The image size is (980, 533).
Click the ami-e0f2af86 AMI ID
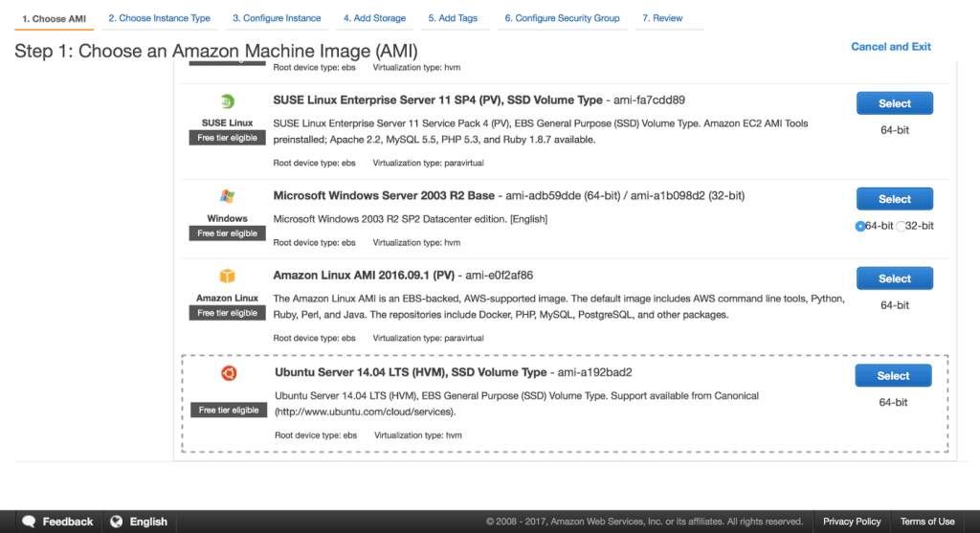click(499, 275)
